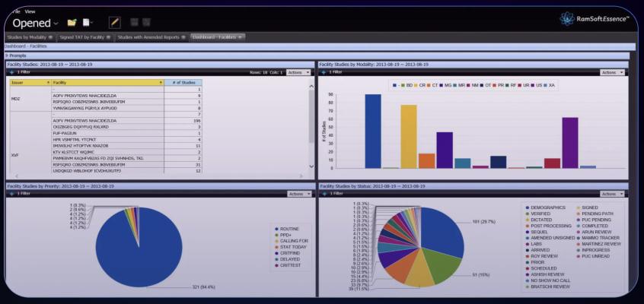
Task: Expand the Prompts section
Action: tap(8, 55)
